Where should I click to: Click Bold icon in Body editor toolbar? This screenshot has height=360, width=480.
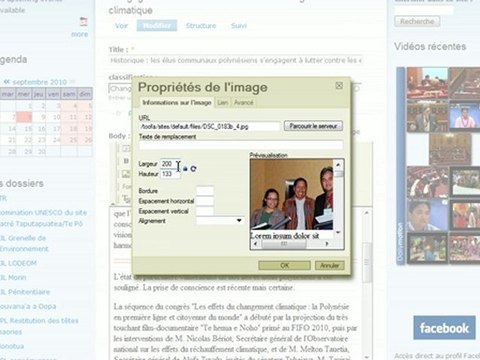126,161
